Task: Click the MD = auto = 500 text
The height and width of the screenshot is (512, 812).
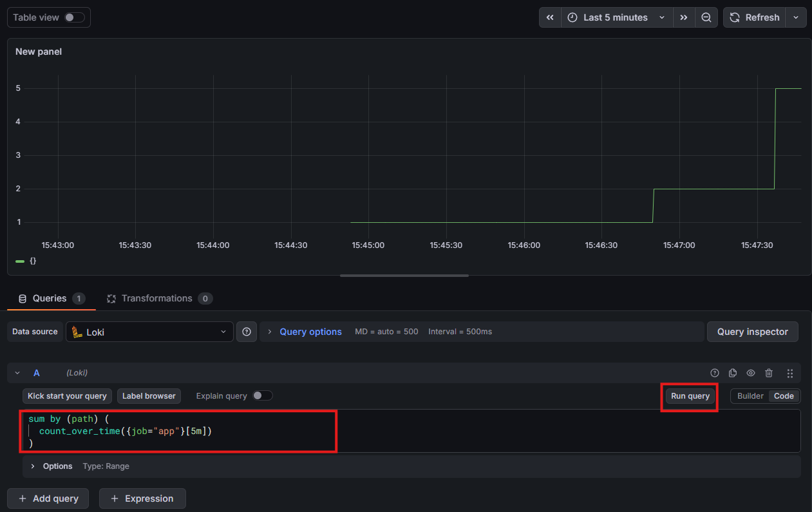Action: coord(386,332)
